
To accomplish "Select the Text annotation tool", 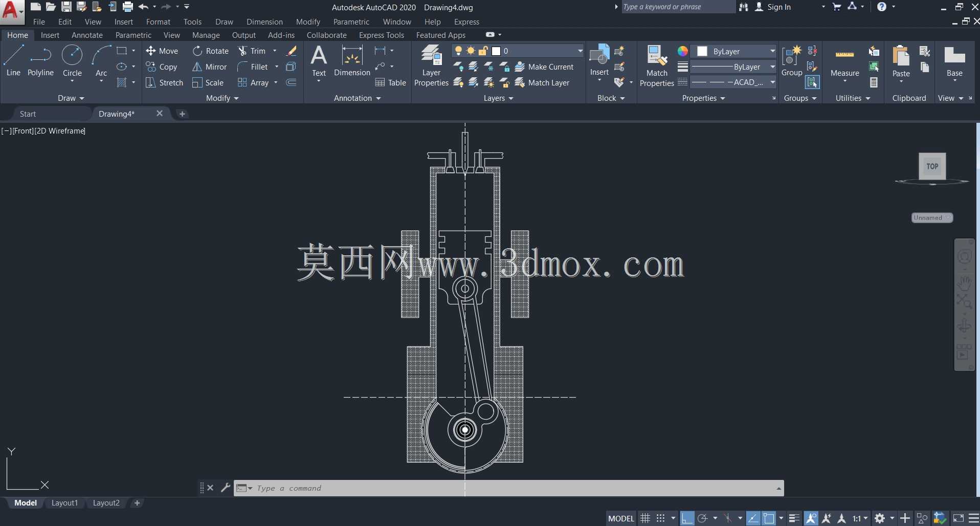I will pyautogui.click(x=319, y=61).
